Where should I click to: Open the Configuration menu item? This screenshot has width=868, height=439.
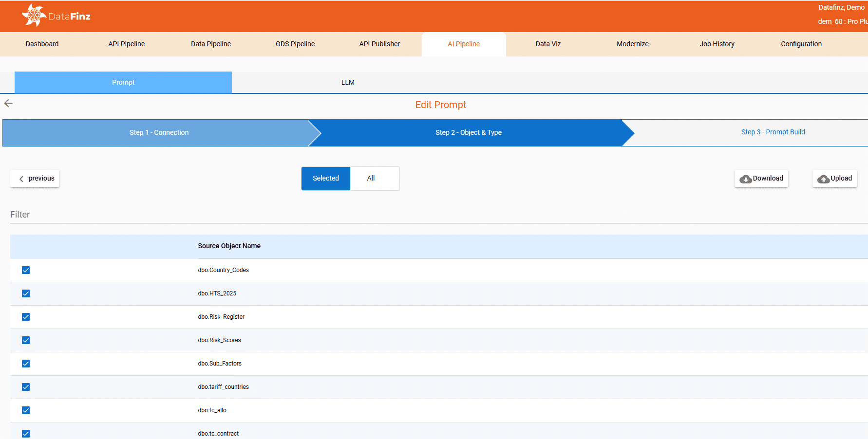coord(801,44)
